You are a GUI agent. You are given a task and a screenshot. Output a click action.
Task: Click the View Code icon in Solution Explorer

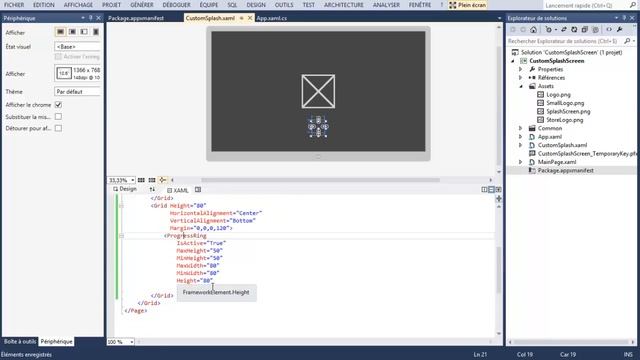pos(609,30)
